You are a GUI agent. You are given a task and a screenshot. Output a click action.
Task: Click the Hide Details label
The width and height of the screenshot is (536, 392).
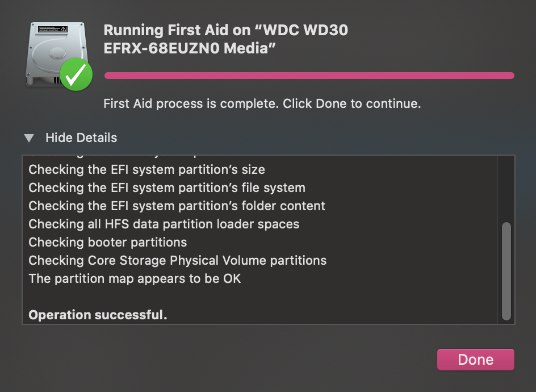(x=81, y=138)
